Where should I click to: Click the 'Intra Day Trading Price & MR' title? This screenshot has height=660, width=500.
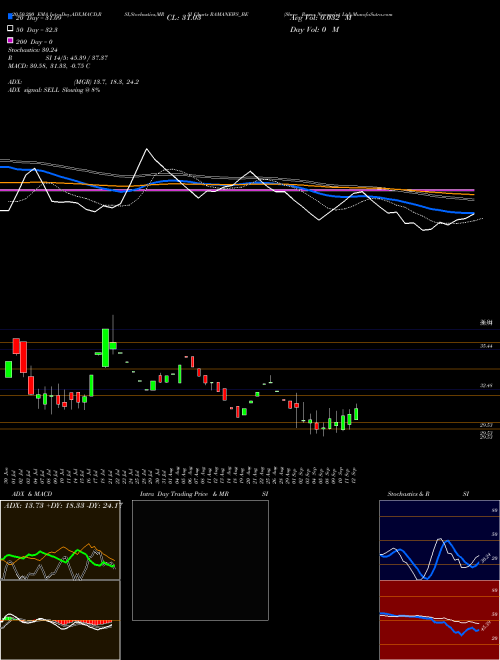coord(184,494)
